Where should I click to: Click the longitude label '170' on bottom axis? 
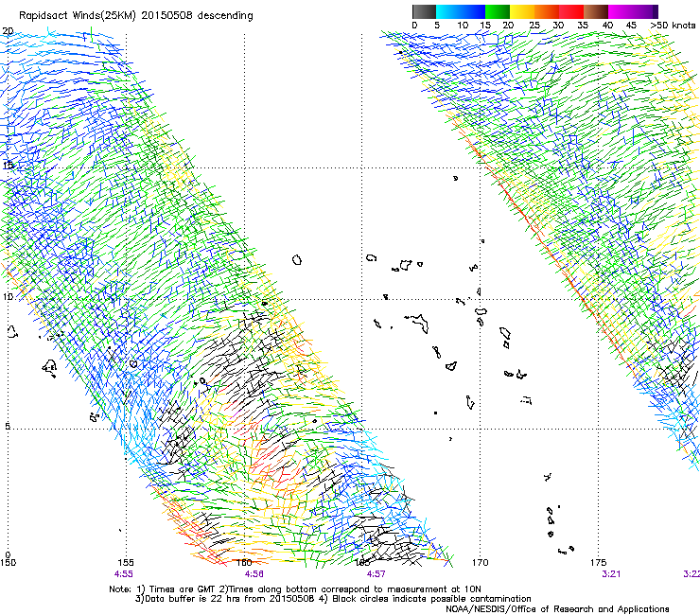click(x=480, y=562)
